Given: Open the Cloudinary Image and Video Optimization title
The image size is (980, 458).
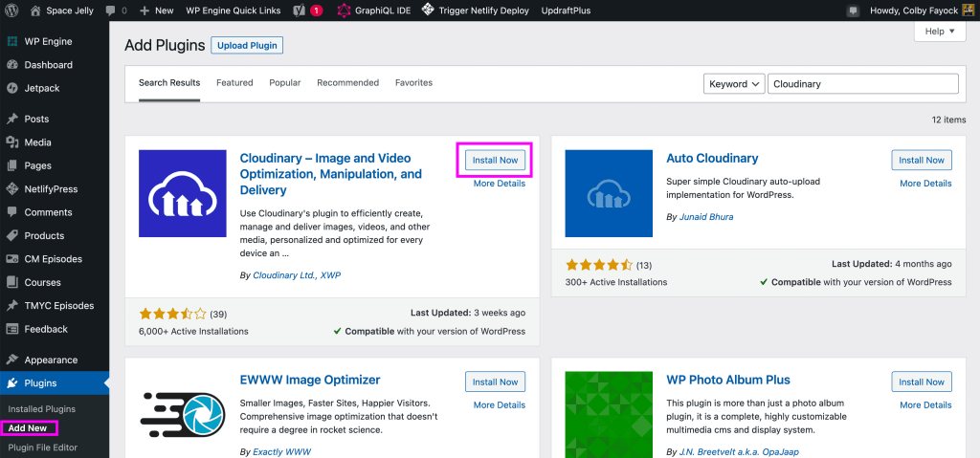Looking at the screenshot, I should (330, 174).
